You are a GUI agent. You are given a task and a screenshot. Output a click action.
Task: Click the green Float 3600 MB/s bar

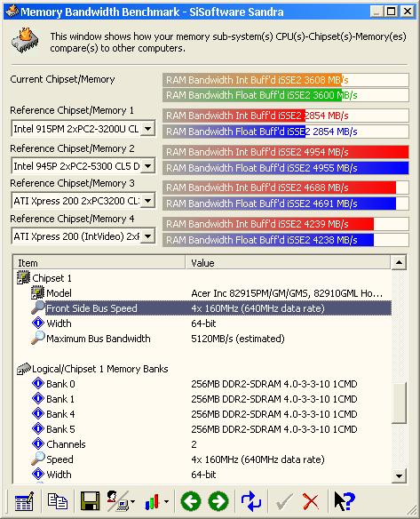coord(286,95)
